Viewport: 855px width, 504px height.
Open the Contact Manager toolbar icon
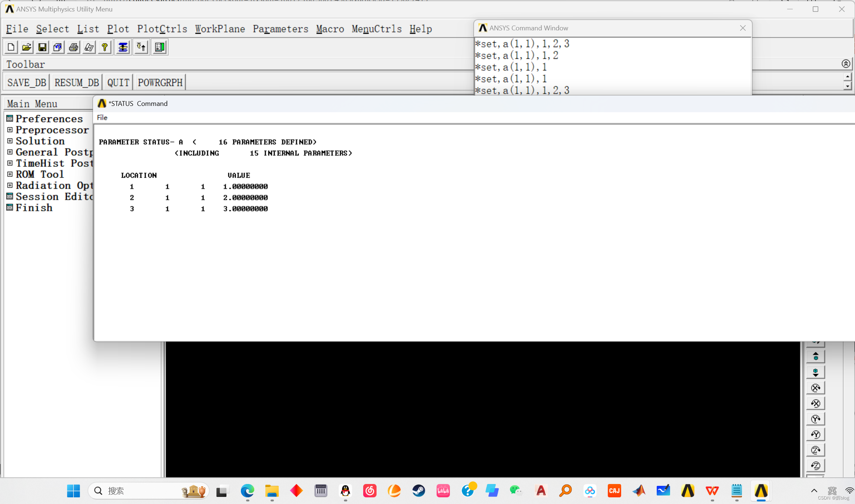[x=160, y=47]
